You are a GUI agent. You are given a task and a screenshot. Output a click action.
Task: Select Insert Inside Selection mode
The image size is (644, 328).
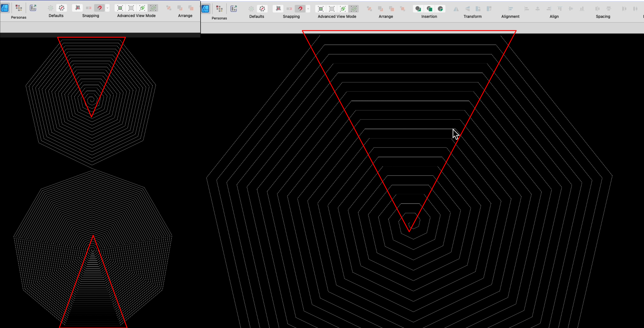[x=441, y=9]
